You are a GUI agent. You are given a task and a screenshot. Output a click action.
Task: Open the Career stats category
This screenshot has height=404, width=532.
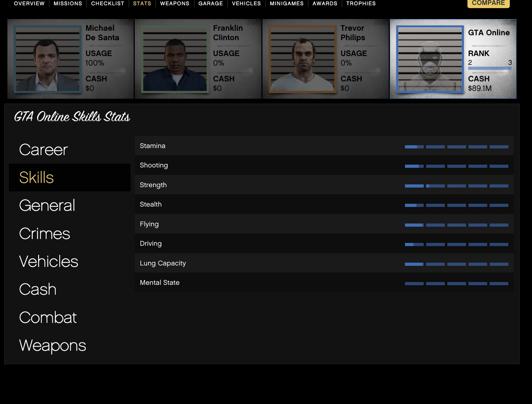69,149
